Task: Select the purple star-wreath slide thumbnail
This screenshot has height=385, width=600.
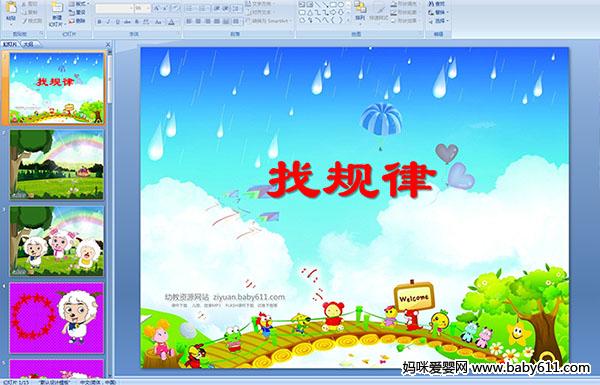Action: (57, 318)
